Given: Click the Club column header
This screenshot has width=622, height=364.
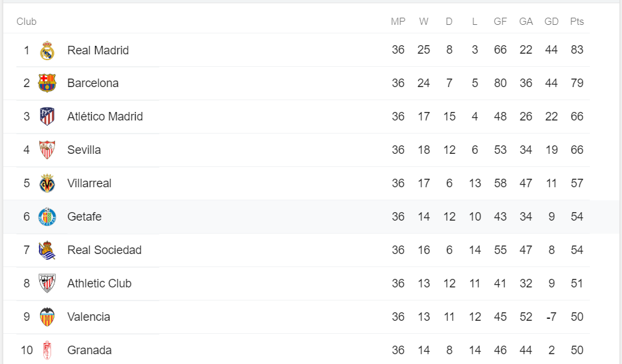Looking at the screenshot, I should click(27, 22).
